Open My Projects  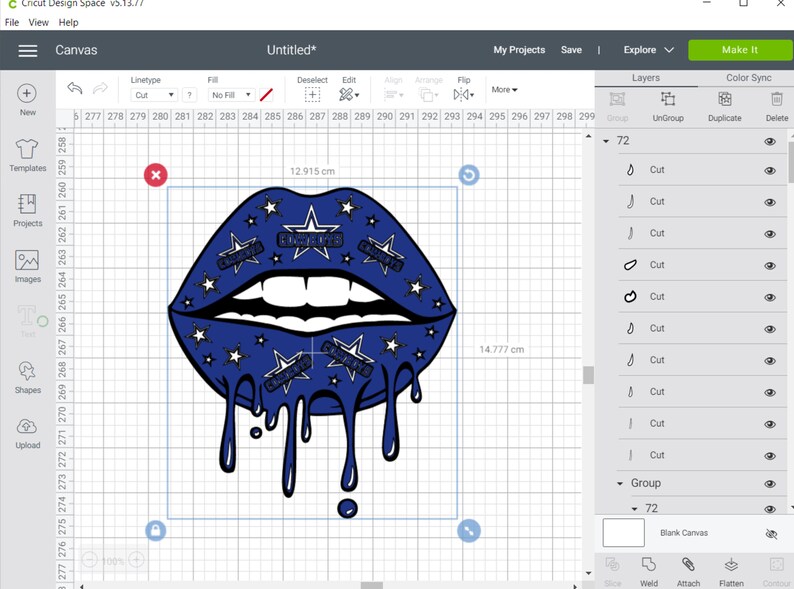click(x=519, y=50)
